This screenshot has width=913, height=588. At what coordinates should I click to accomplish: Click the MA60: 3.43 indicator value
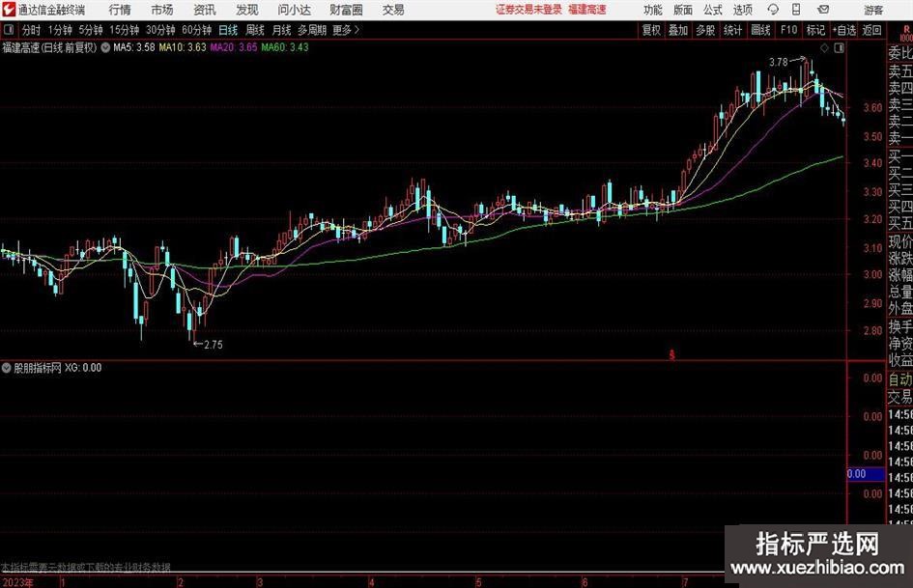pyautogui.click(x=285, y=47)
